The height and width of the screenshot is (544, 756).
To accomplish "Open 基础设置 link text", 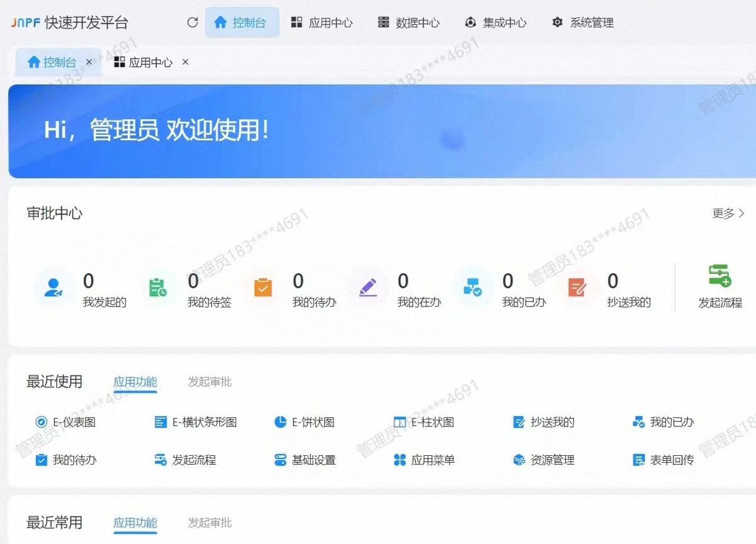I will [x=314, y=460].
